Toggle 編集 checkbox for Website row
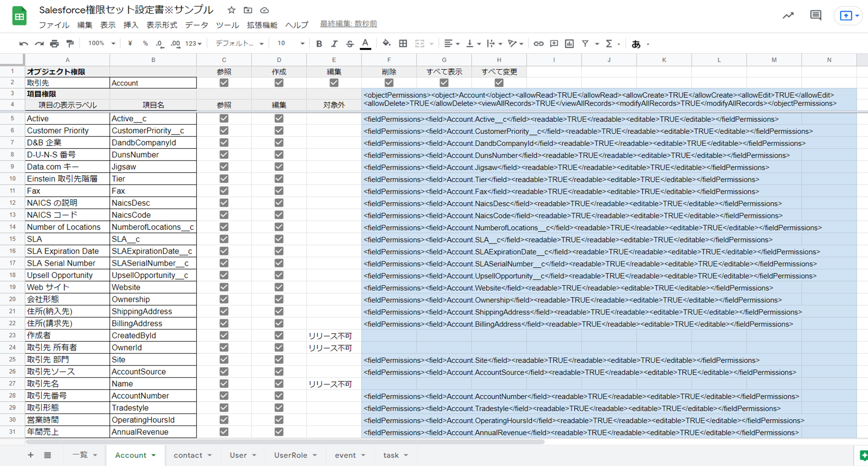Image resolution: width=868 pixels, height=466 pixels. pyautogui.click(x=279, y=287)
